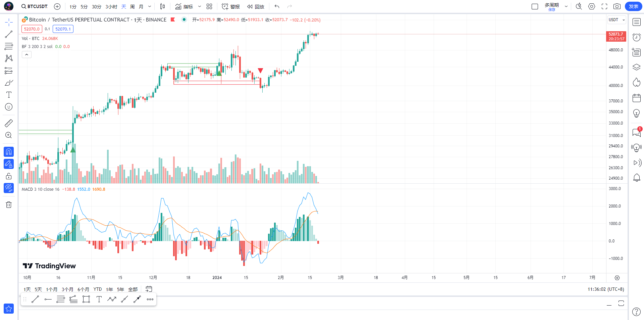Select the crosshair cursor tool
Screen dimensions: 644x320
click(9, 22)
